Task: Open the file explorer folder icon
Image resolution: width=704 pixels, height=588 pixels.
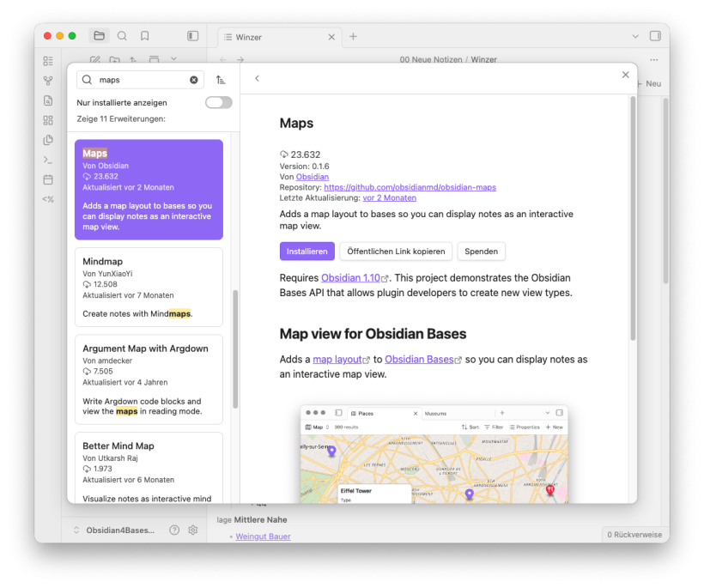Action: (99, 36)
